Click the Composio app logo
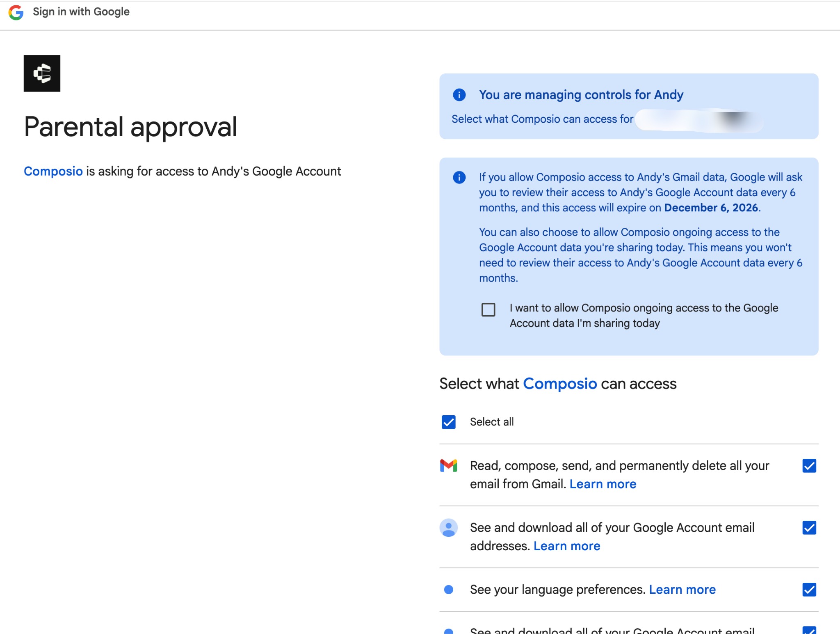This screenshot has height=634, width=840. 42,73
